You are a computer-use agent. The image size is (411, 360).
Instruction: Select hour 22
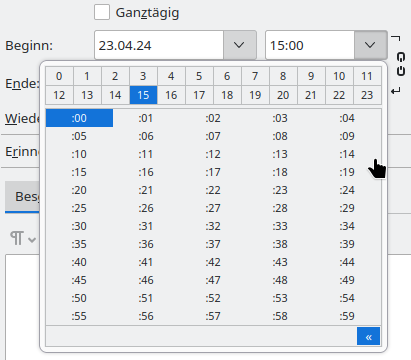339,95
